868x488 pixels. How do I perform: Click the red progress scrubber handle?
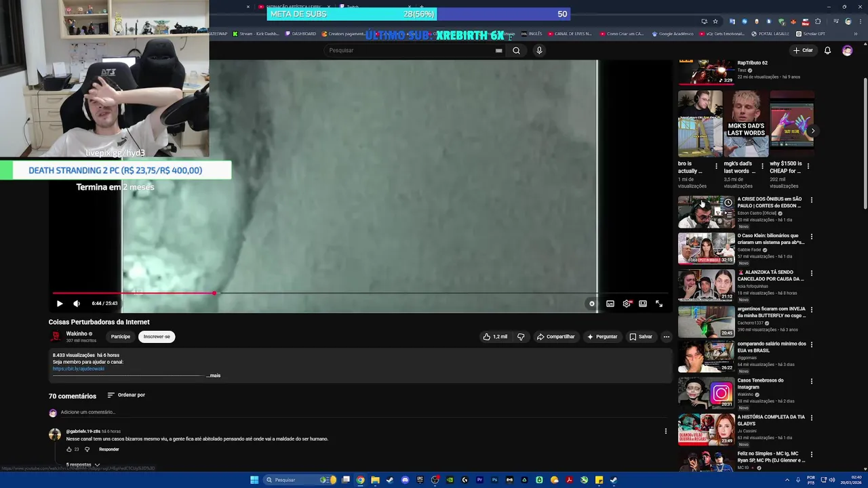(x=214, y=293)
